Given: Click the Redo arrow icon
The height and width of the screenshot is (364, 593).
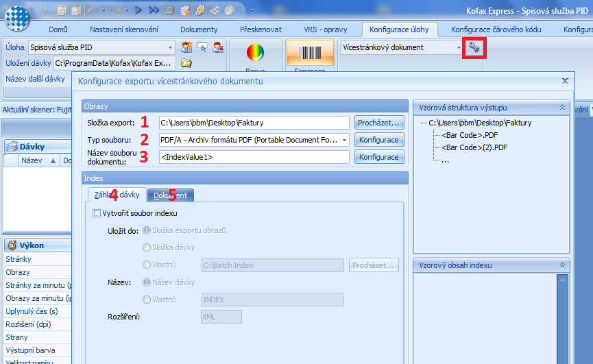Looking at the screenshot, I should point(115,10).
